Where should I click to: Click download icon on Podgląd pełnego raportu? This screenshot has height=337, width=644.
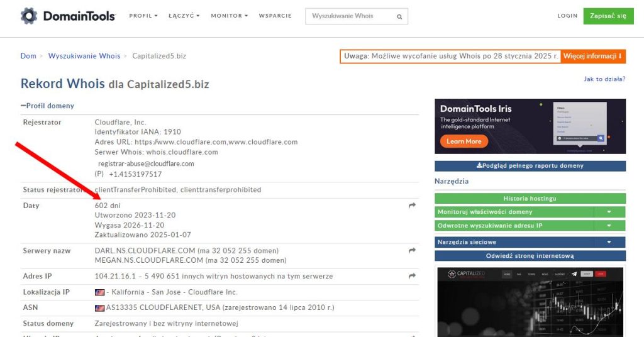tap(479, 165)
